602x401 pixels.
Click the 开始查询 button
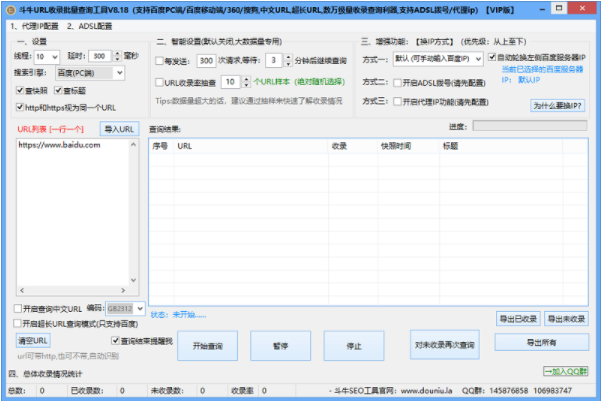tap(207, 346)
